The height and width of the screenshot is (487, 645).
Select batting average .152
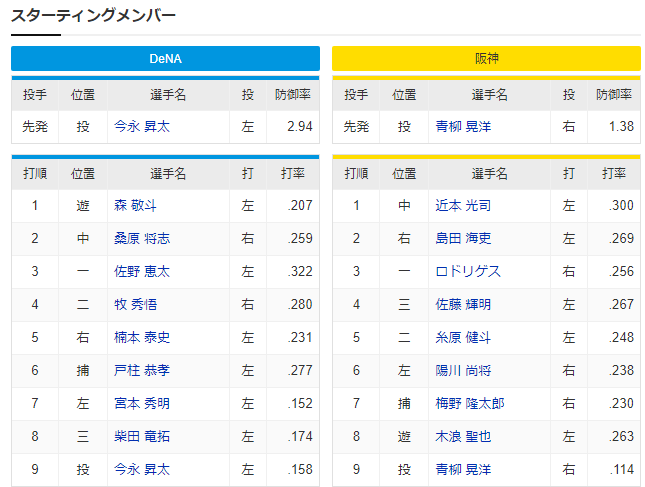300,403
